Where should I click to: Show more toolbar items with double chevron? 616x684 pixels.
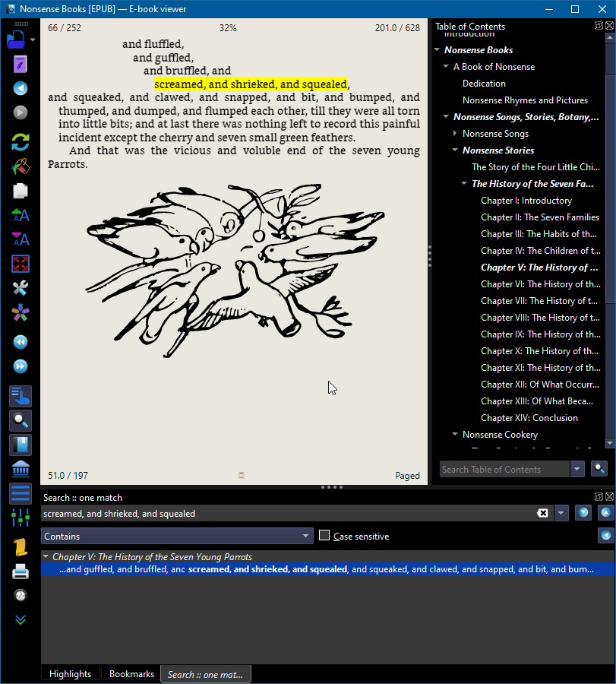coord(20,620)
